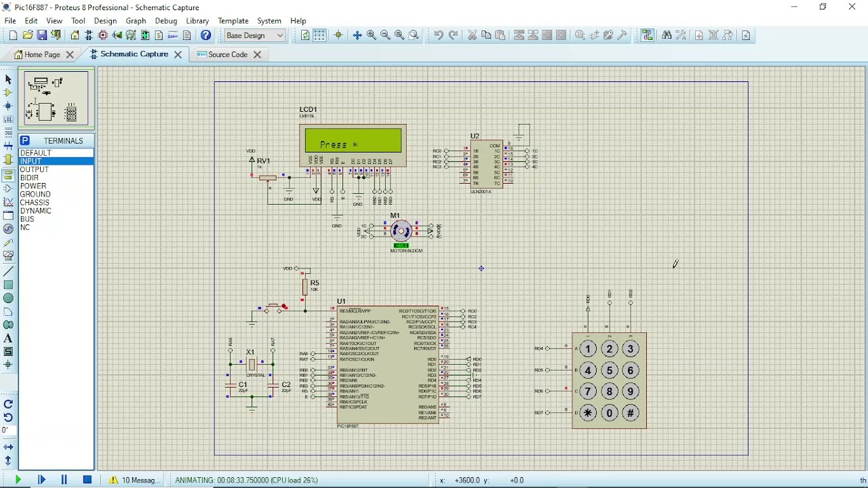Switch to the Source Code tab

click(x=228, y=55)
